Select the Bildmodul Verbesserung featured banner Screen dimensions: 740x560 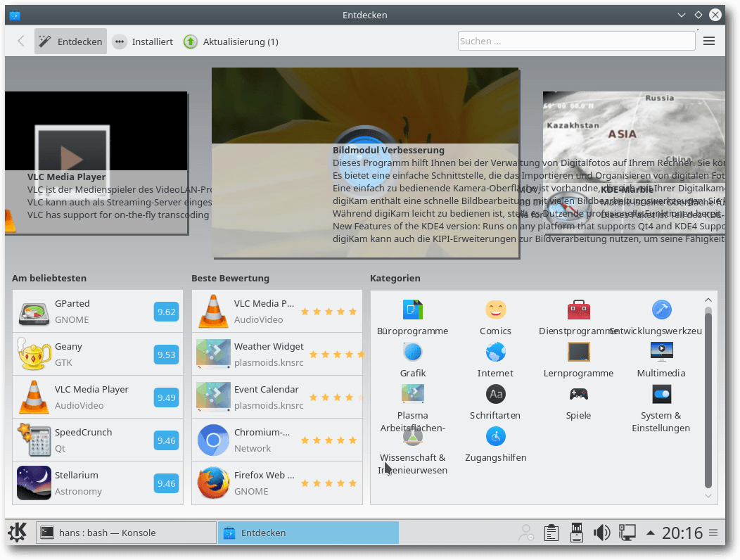(x=366, y=163)
